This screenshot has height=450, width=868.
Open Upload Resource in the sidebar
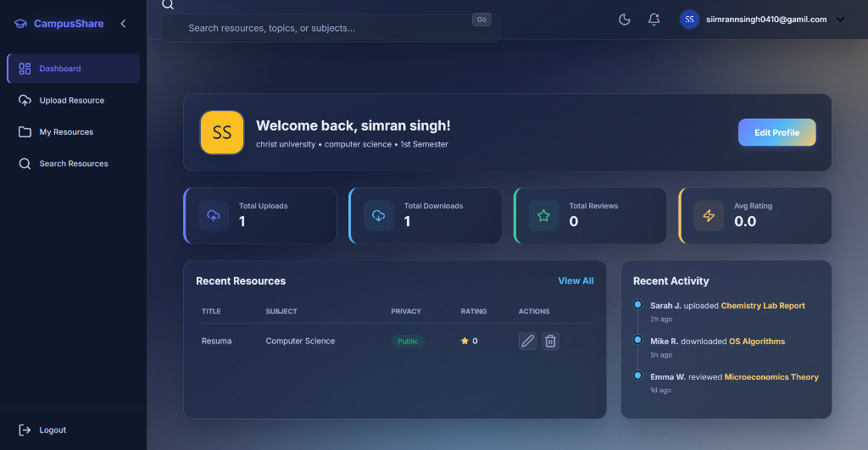point(72,100)
